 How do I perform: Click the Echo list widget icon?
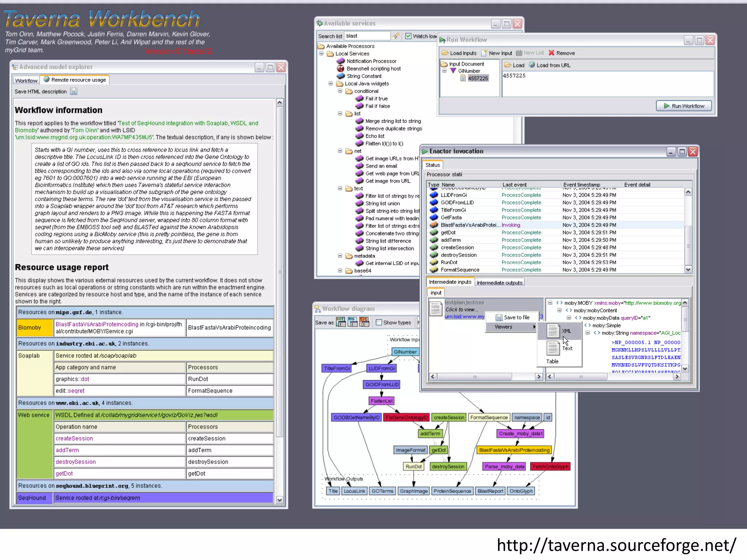coord(359,136)
